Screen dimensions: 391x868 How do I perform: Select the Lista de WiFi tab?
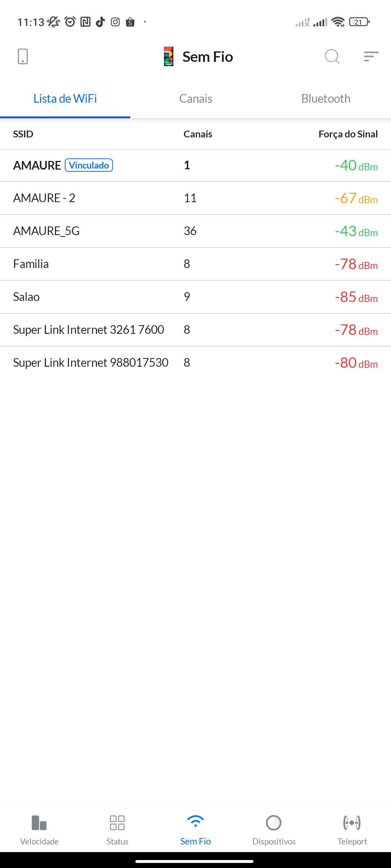(x=65, y=99)
